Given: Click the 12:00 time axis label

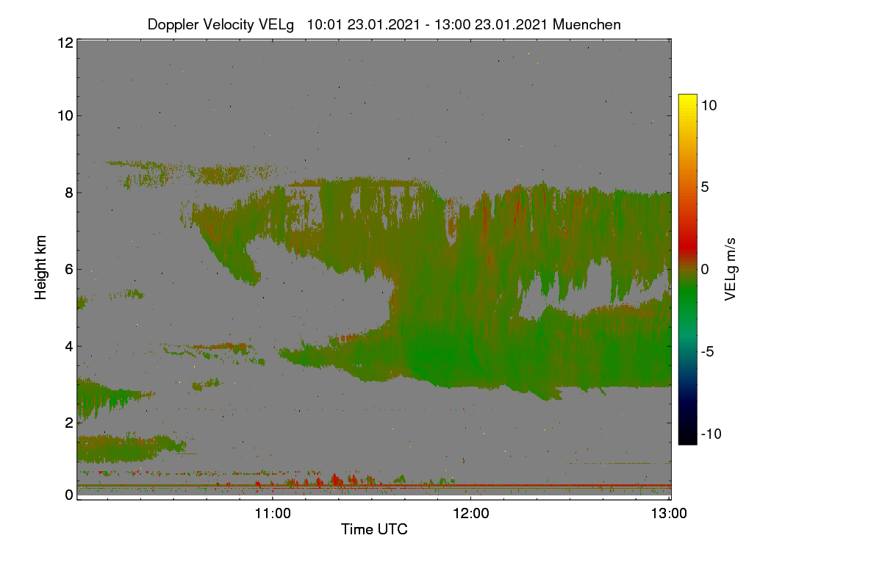Looking at the screenshot, I should tap(471, 514).
